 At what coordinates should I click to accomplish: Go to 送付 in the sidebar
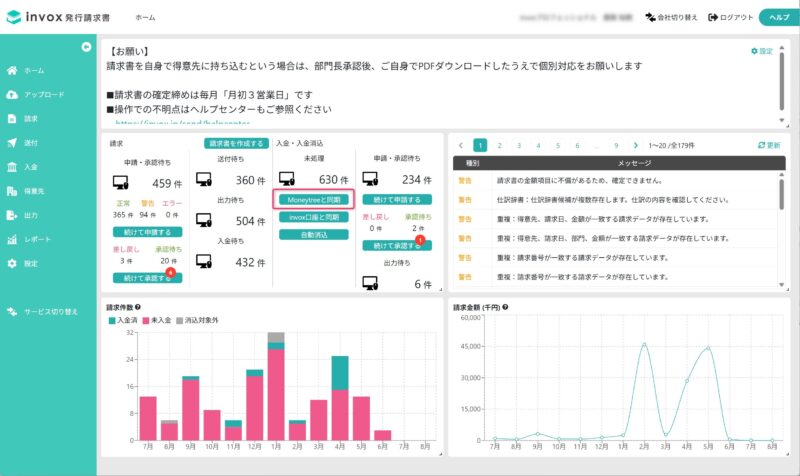click(x=22, y=143)
